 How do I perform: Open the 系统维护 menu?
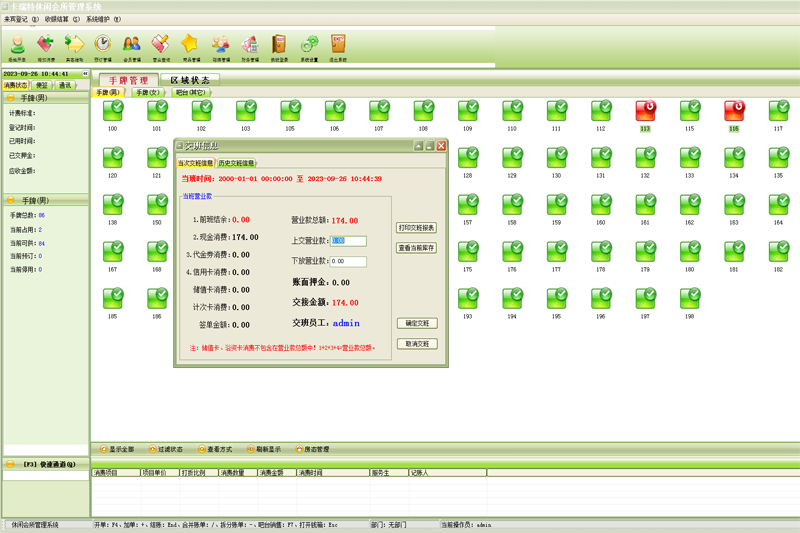point(103,19)
